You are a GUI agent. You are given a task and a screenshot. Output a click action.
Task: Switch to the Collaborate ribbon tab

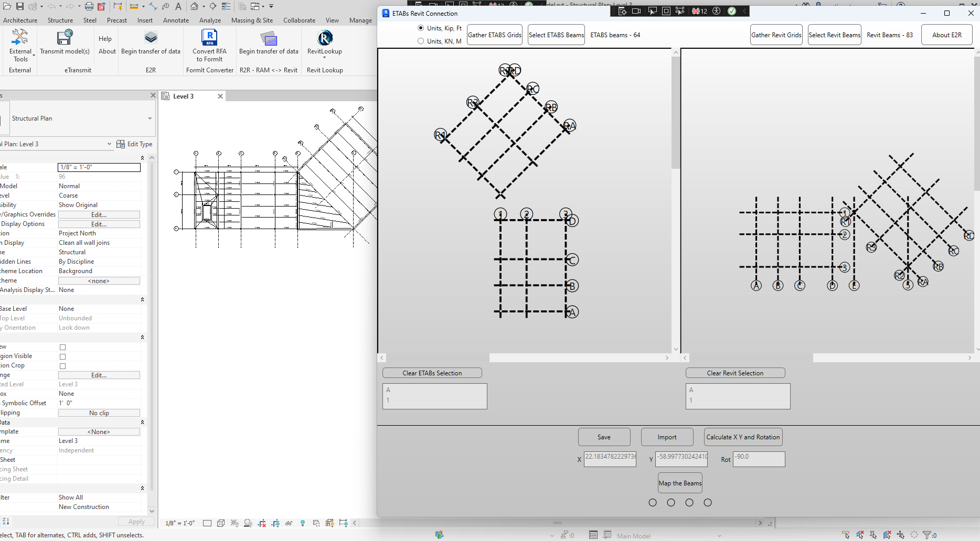click(x=299, y=20)
